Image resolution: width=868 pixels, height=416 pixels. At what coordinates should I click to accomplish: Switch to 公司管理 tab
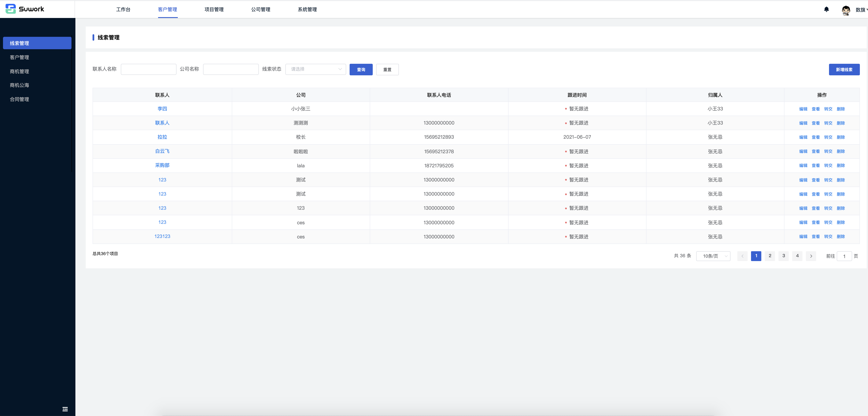pos(260,9)
